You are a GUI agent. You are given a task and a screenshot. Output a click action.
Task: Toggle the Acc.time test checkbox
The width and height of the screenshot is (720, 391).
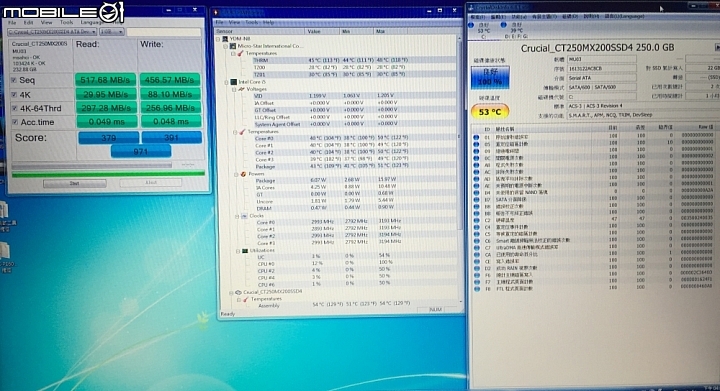point(14,122)
